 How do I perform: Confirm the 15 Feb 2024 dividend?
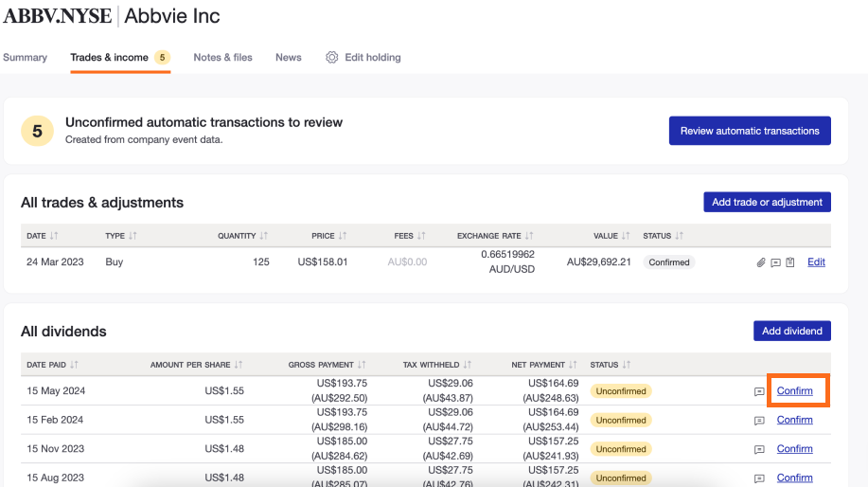(x=794, y=420)
